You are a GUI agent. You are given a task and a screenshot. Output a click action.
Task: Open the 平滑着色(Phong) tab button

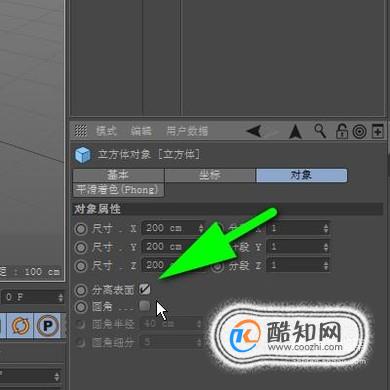pos(118,190)
